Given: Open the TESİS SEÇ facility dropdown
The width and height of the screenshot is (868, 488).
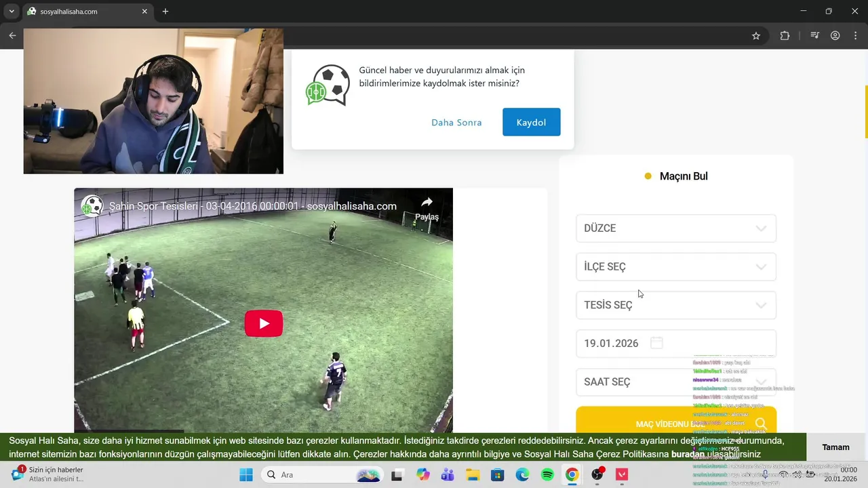Looking at the screenshot, I should pos(675,306).
